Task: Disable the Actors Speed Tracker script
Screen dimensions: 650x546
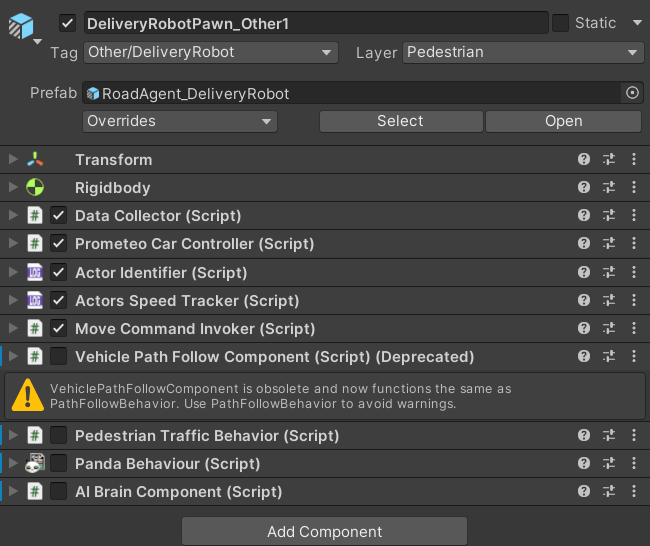Action: 58,300
